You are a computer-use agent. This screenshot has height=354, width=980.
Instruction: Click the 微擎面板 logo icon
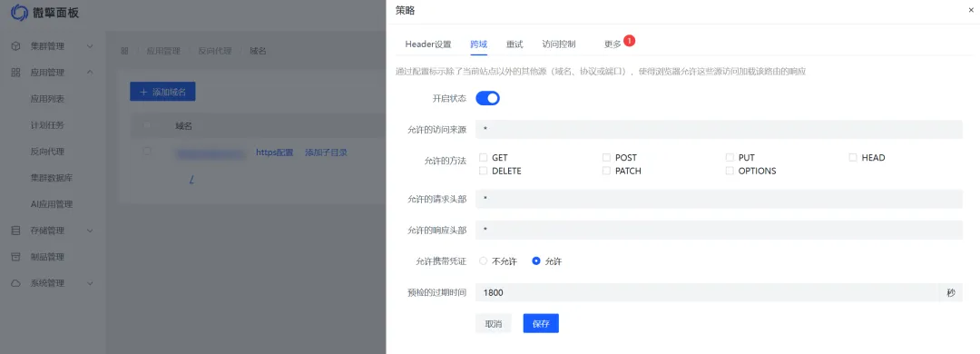click(19, 12)
